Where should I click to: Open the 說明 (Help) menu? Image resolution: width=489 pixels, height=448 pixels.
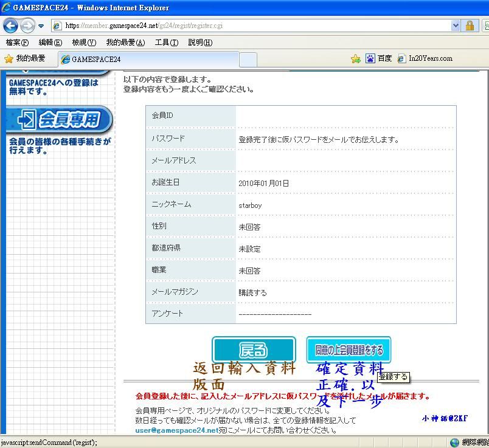click(200, 43)
